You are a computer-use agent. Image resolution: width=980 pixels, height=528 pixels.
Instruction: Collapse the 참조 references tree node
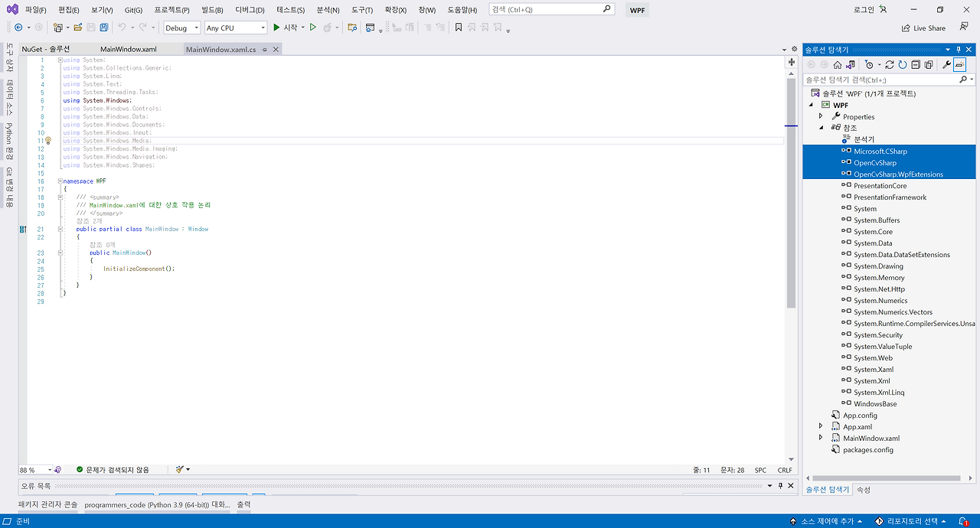point(821,127)
